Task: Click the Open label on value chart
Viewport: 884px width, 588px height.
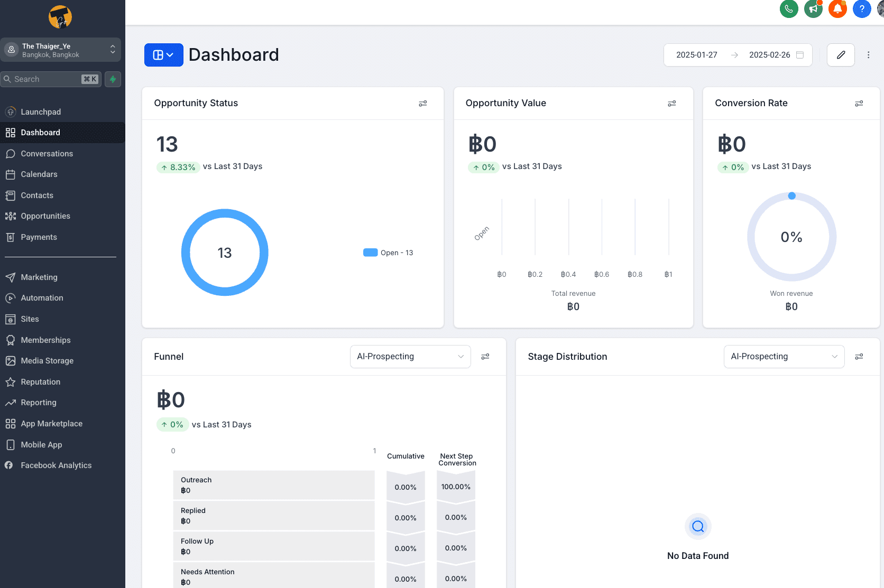Action: [x=482, y=234]
